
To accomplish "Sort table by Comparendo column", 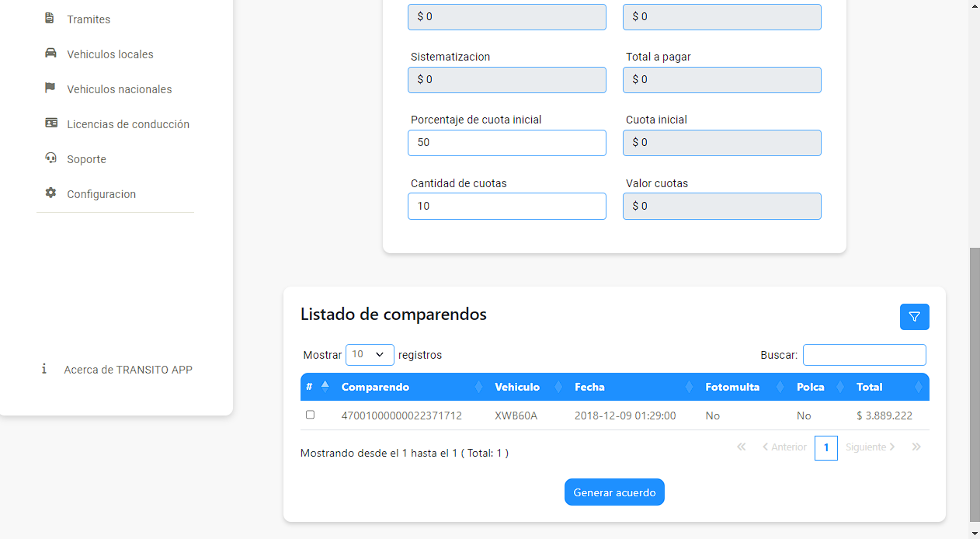I will pyautogui.click(x=375, y=387).
